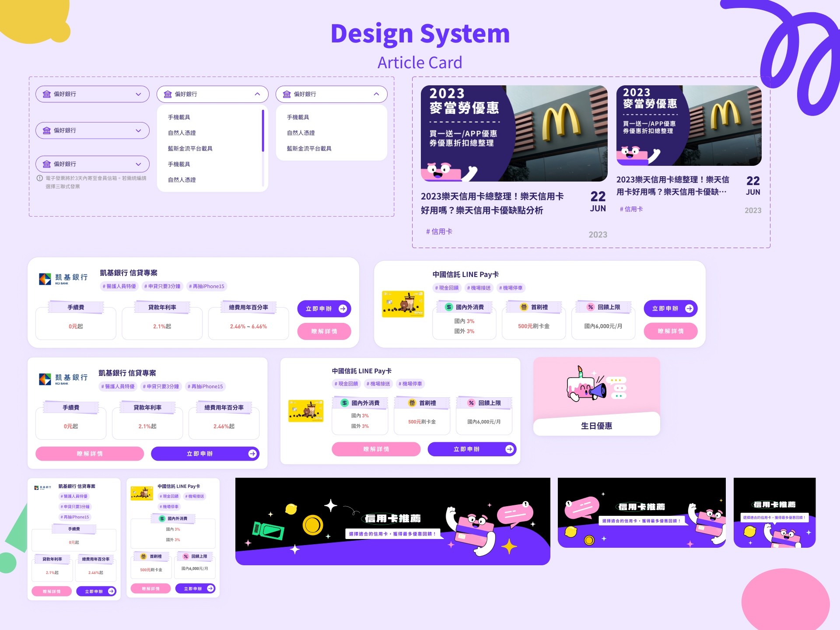
Task: Click the #現金回饋 tag on large LINE Pay card
Action: tap(447, 288)
